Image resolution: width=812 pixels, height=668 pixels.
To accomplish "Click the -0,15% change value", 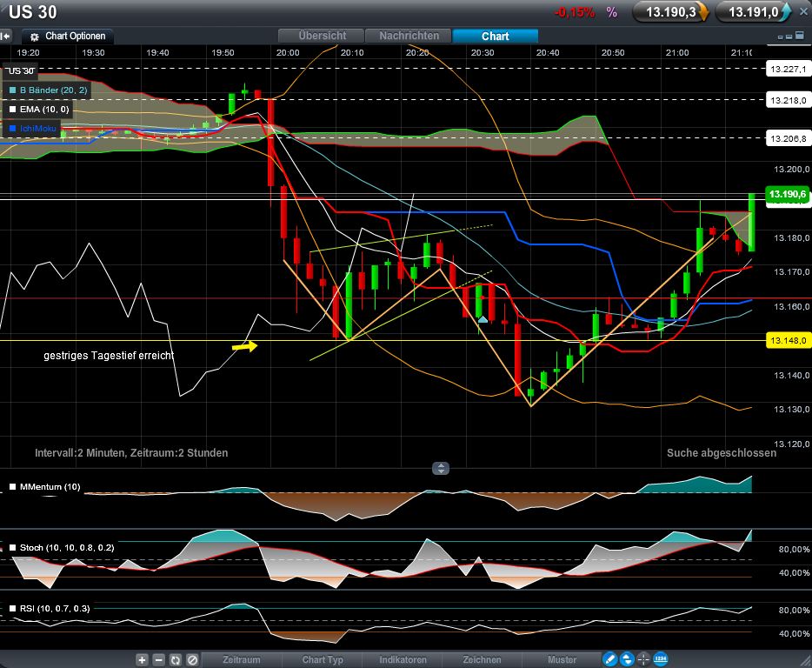I will (575, 12).
